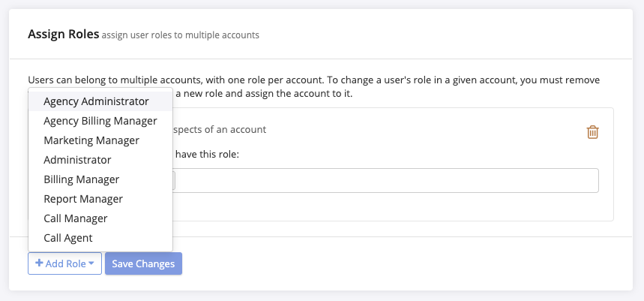Screen dimensions: 644x301
Task: Click the 'aspects of an account' role description
Action: click(220, 129)
